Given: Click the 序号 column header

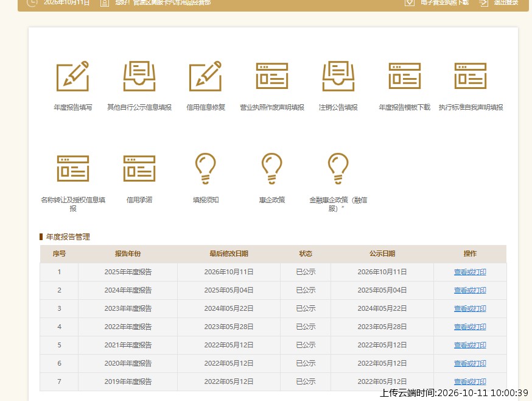Looking at the screenshot, I should click(x=60, y=254).
